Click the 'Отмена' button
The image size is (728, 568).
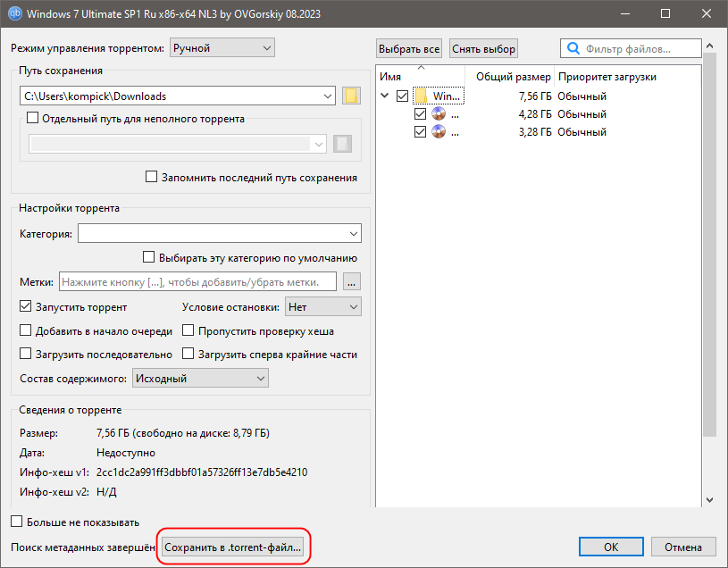(683, 547)
